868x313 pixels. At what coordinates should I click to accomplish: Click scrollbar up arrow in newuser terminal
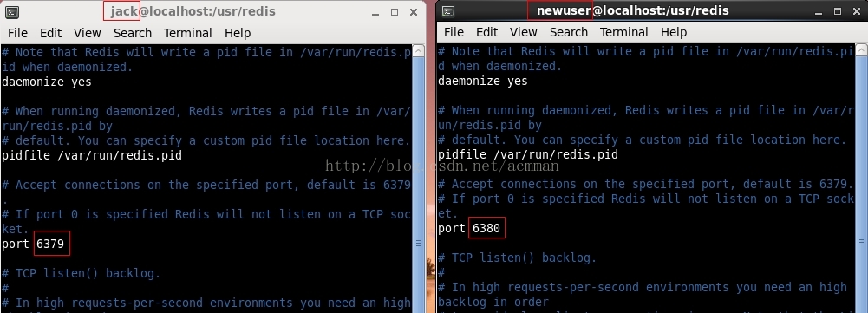point(861,50)
